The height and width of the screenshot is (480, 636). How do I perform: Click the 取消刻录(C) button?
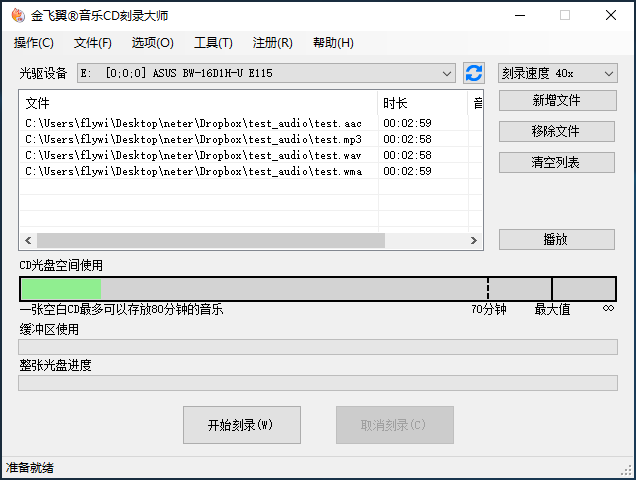pyautogui.click(x=395, y=425)
